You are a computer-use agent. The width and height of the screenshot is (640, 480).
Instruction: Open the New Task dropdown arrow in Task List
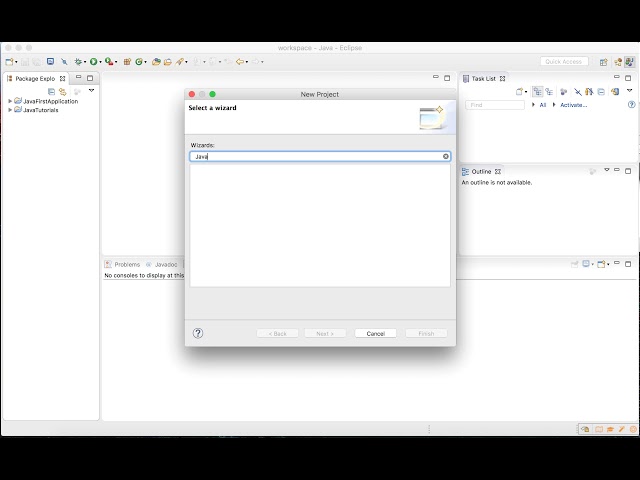(526, 92)
